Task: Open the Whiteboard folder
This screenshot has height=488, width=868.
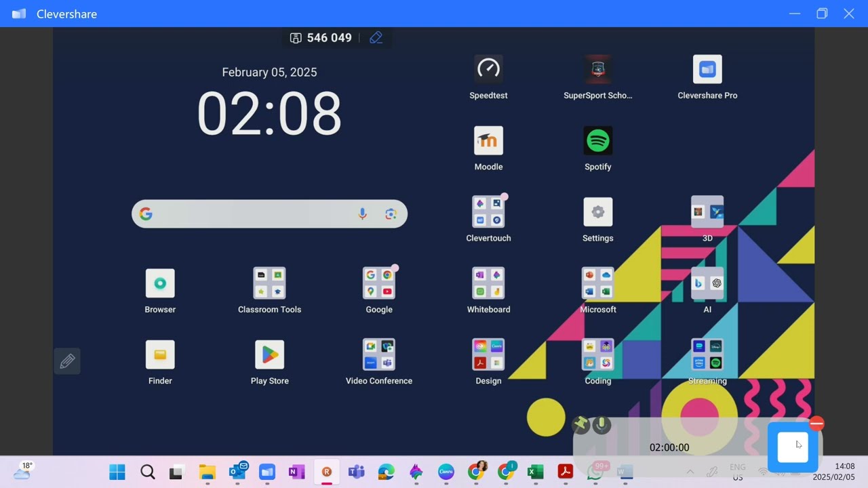Action: click(x=488, y=283)
